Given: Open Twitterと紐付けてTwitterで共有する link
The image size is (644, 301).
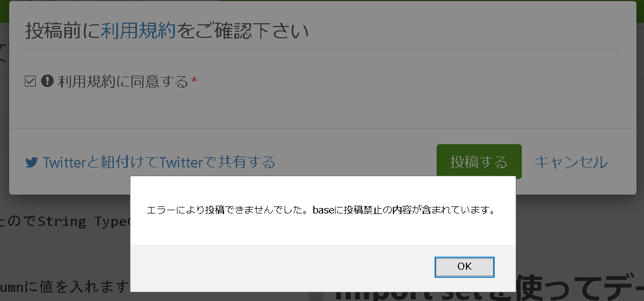Looking at the screenshot, I should [x=159, y=163].
